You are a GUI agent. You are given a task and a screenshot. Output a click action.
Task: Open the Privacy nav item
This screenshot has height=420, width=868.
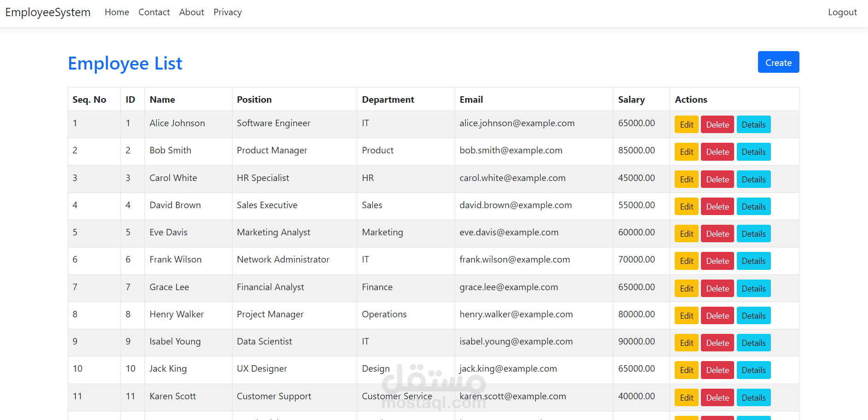[227, 12]
